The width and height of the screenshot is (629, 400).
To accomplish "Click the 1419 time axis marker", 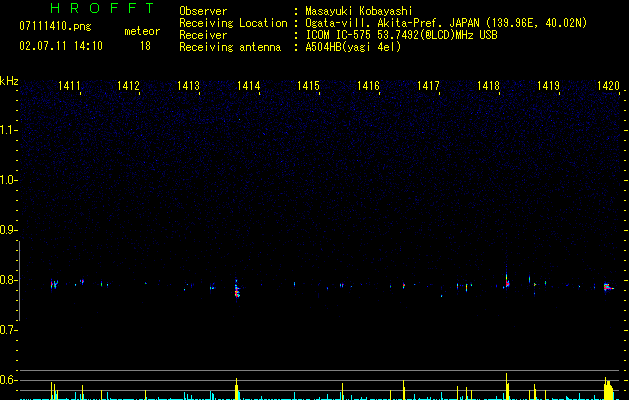I will 548,85.
